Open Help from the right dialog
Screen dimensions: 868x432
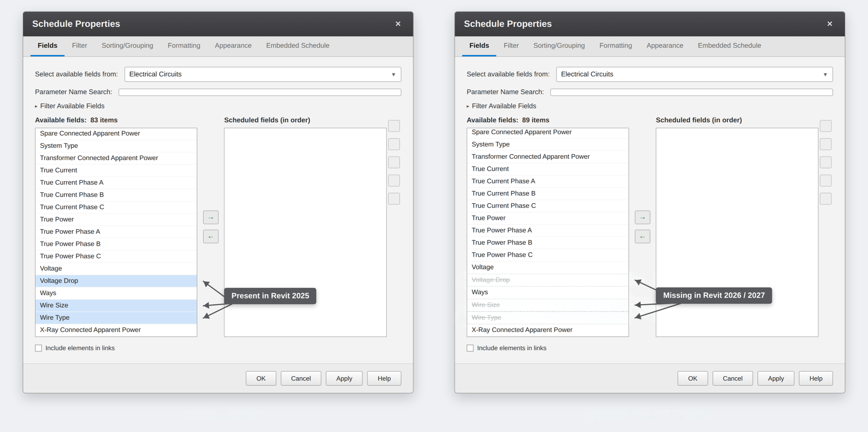[816, 378]
